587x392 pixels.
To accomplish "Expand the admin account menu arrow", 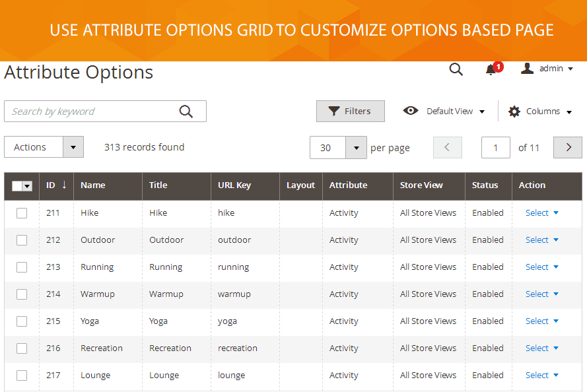I will [570, 69].
